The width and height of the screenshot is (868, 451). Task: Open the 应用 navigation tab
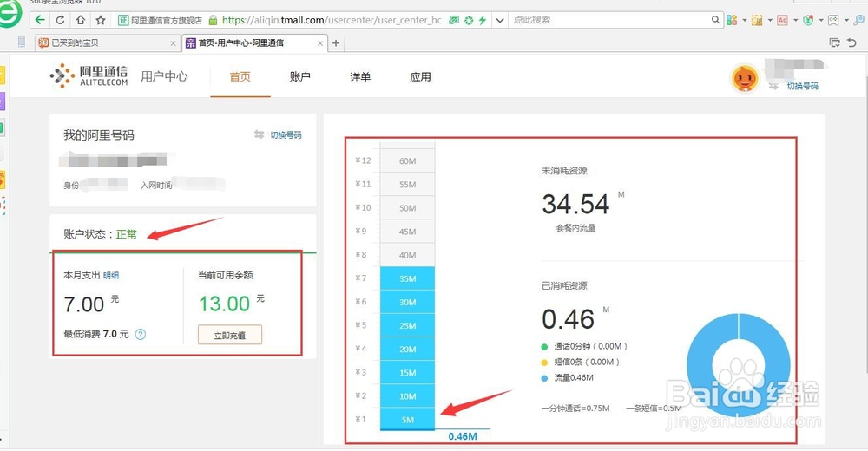pyautogui.click(x=420, y=77)
